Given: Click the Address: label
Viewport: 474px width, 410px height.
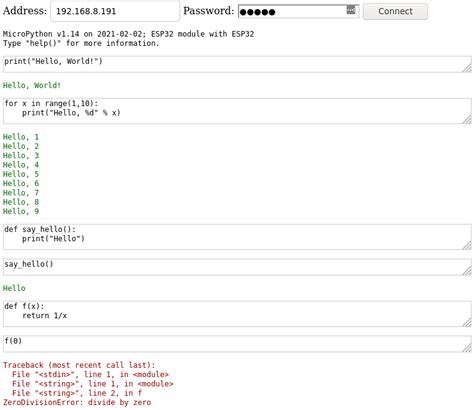Looking at the screenshot, I should click(25, 11).
